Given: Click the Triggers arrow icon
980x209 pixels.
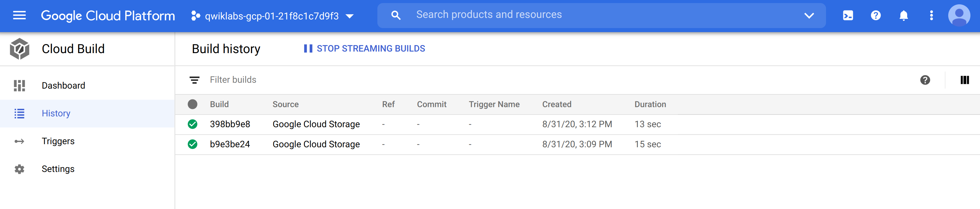Looking at the screenshot, I should pyautogui.click(x=19, y=141).
